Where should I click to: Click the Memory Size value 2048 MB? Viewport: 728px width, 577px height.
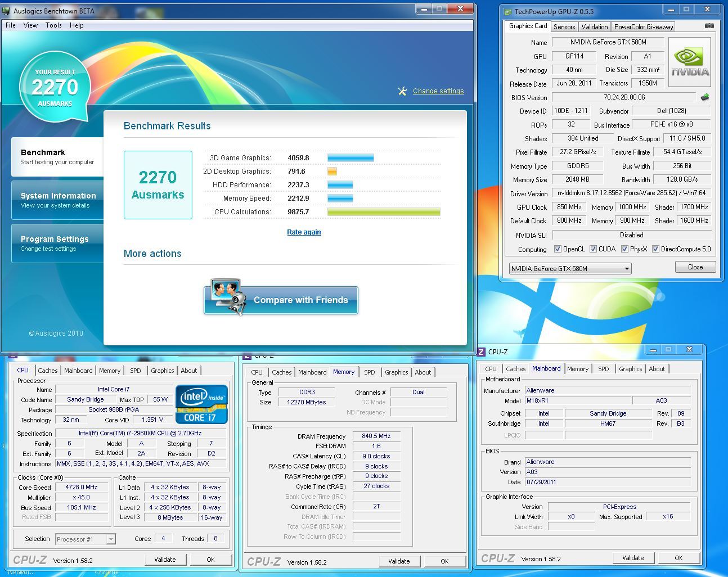pyautogui.click(x=578, y=179)
